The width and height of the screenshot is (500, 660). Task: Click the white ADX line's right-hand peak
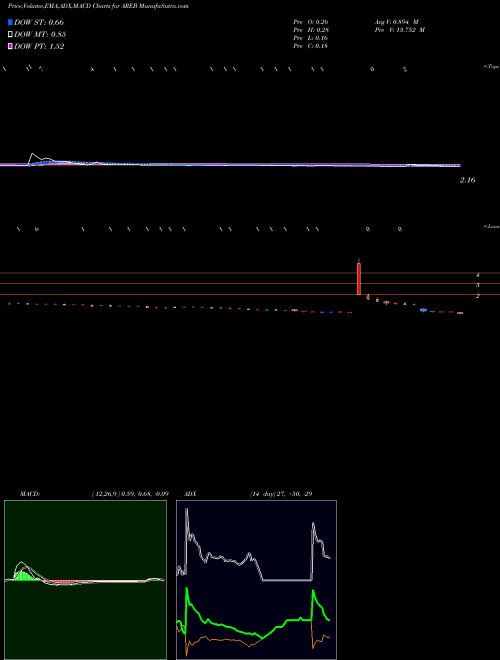[313, 524]
